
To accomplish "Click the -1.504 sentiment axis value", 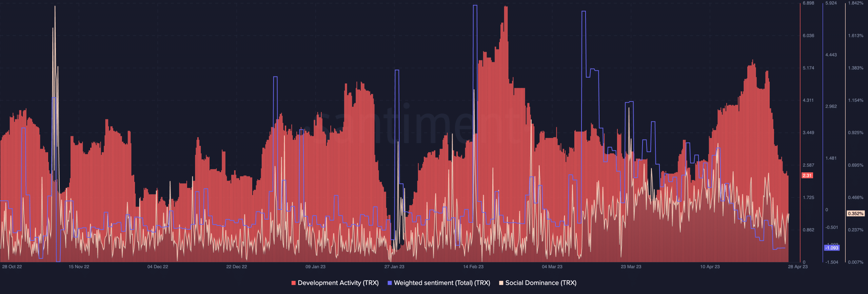I will point(832,262).
